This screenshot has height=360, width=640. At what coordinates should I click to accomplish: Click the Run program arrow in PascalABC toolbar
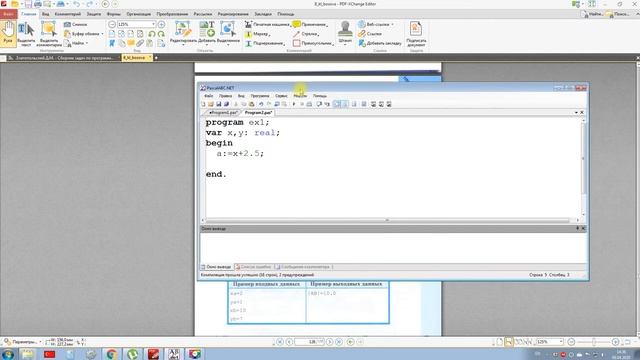pyautogui.click(x=294, y=104)
